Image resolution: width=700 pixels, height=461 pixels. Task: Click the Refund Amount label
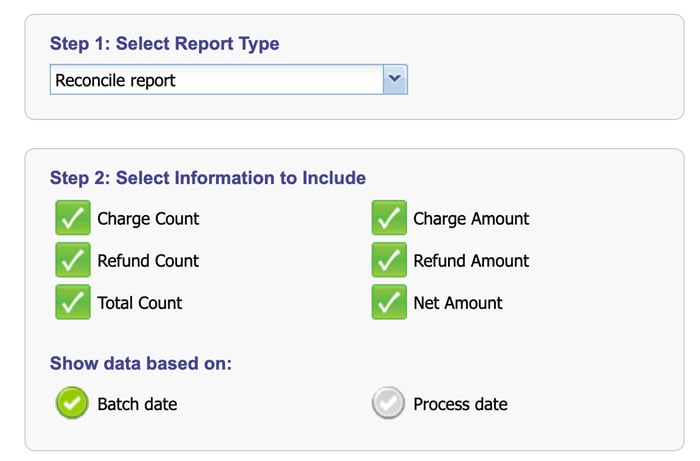point(471,261)
